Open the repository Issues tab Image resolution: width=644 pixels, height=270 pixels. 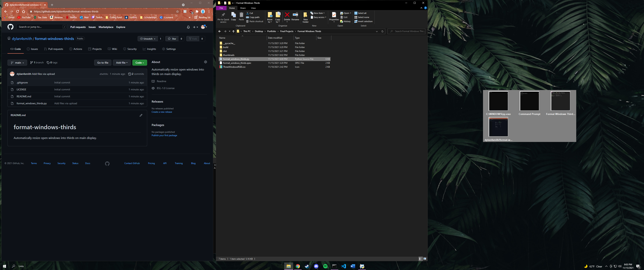coord(32,49)
